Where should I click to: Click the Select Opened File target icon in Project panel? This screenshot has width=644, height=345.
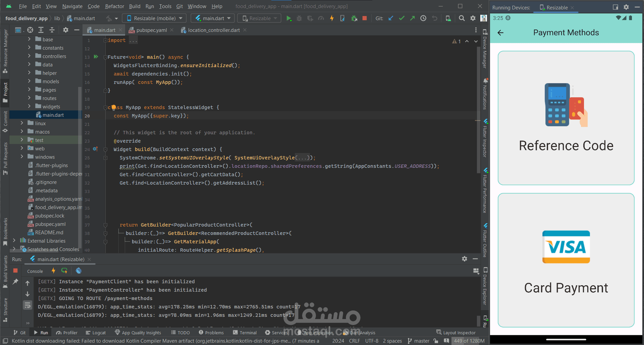pos(30,30)
